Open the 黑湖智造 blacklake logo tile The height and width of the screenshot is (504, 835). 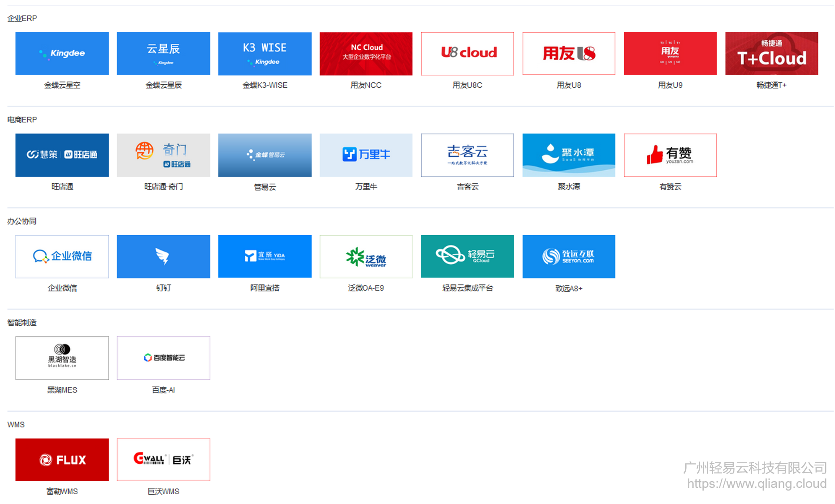[x=62, y=358]
